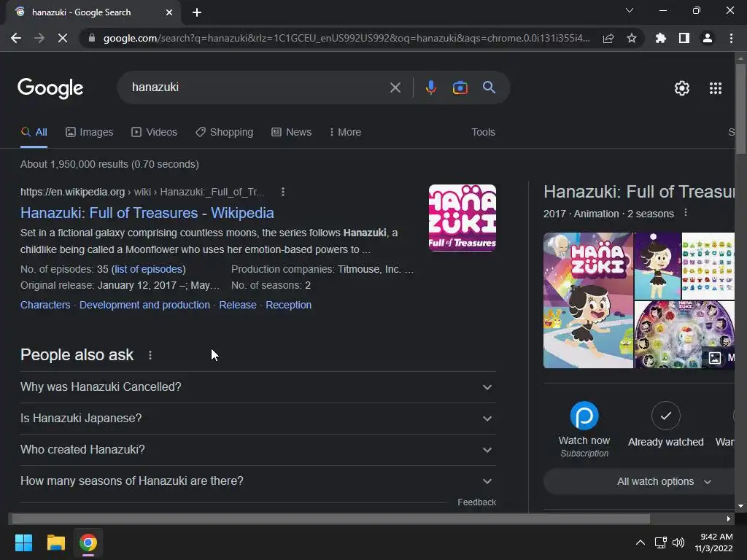747x560 pixels.
Task: Click the Google logo
Action: 50,88
